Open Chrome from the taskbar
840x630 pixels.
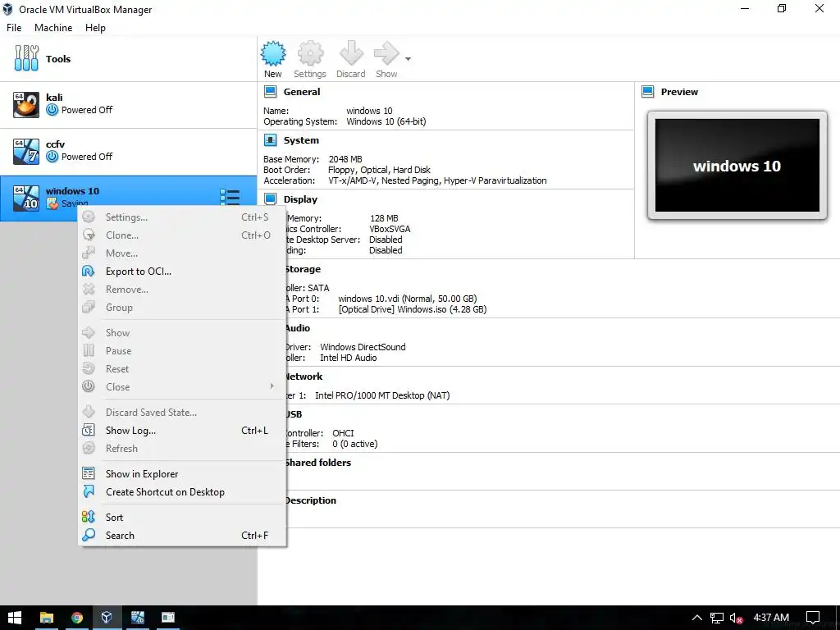[77, 618]
